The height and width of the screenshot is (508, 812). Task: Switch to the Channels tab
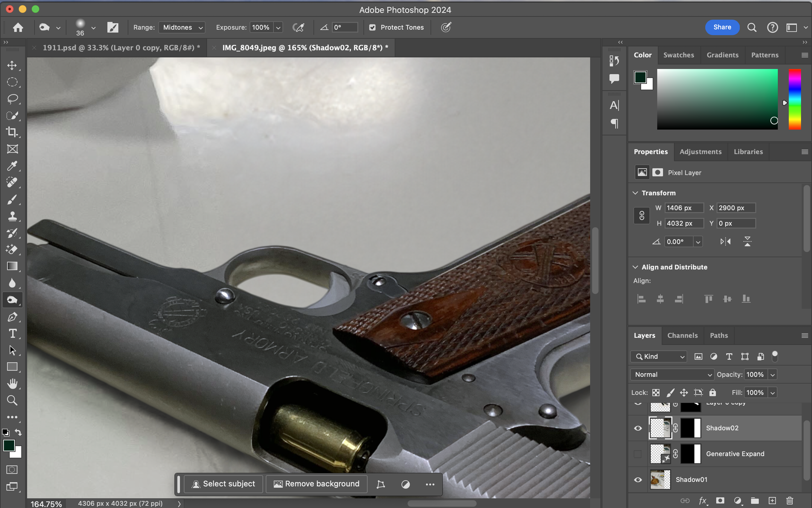point(682,335)
